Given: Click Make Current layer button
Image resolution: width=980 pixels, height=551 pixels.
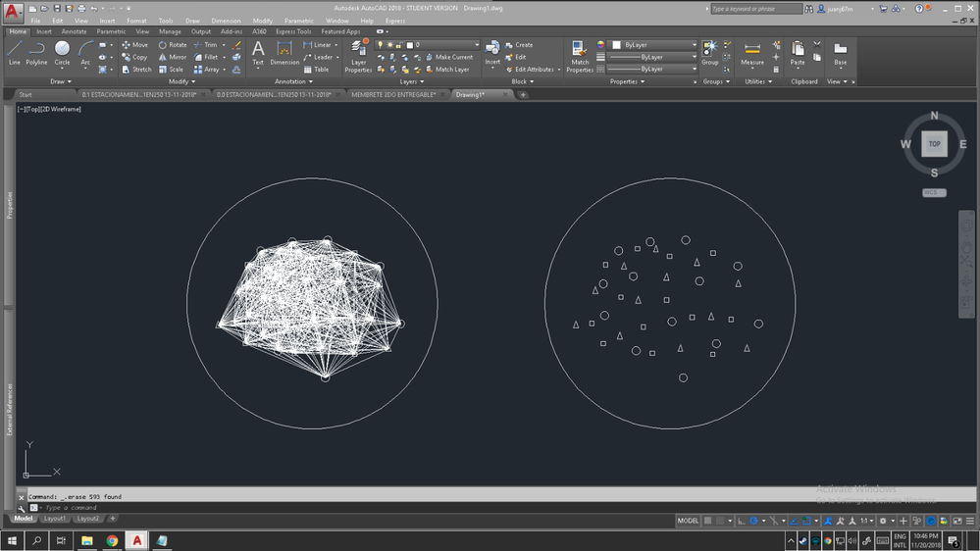Looking at the screenshot, I should point(453,57).
